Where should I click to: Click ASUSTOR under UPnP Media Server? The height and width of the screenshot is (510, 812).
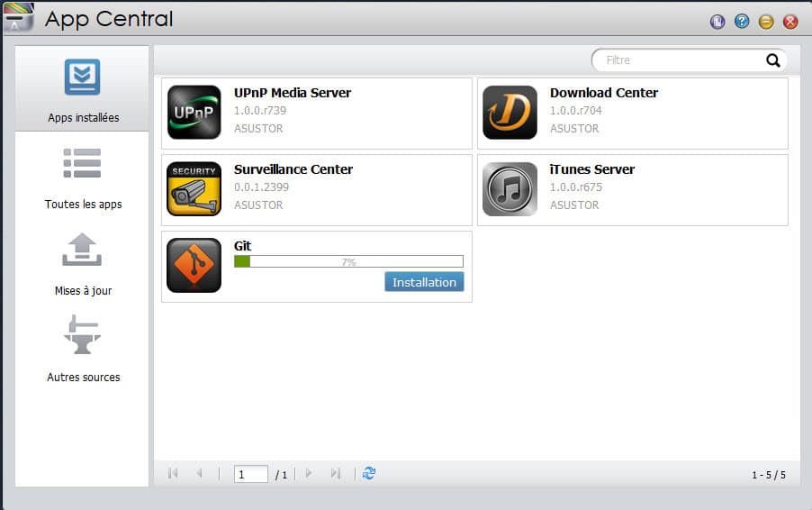258,129
